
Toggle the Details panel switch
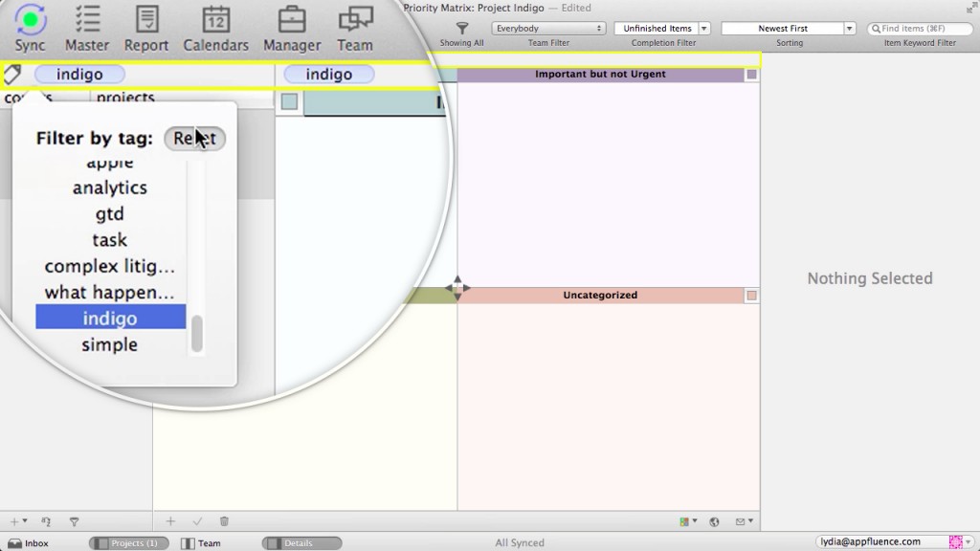[301, 543]
